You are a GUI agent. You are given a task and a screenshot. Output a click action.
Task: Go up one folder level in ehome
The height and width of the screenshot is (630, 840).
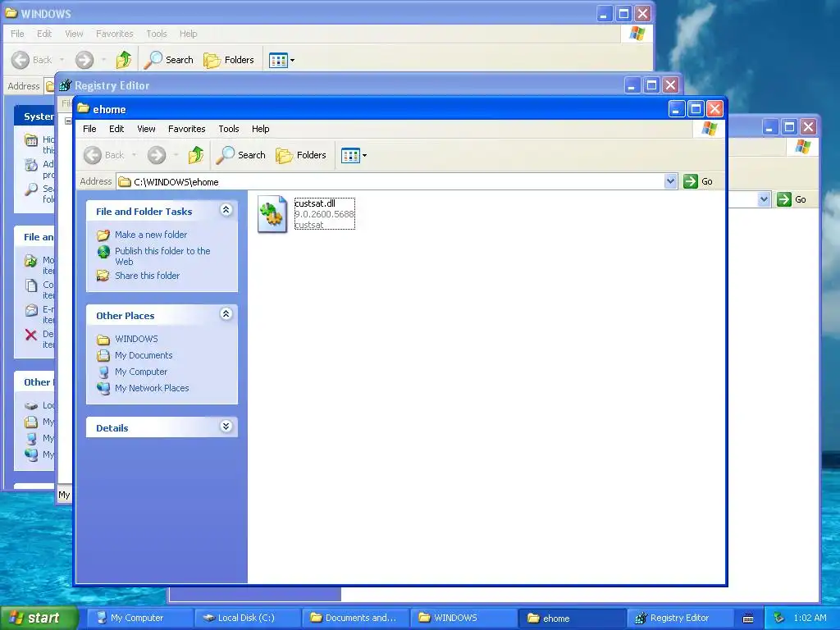click(x=196, y=155)
